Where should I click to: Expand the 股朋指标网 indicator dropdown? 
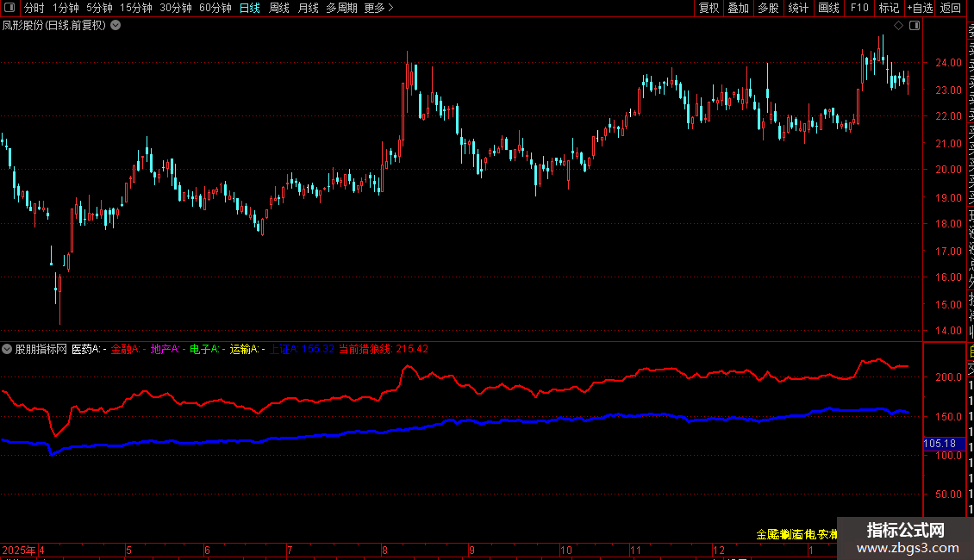[7, 349]
